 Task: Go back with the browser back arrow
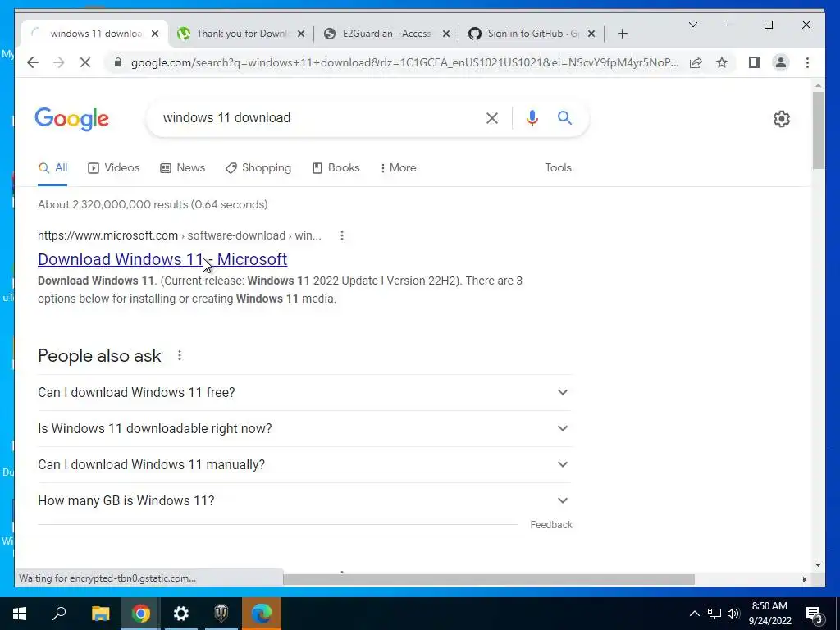33,62
